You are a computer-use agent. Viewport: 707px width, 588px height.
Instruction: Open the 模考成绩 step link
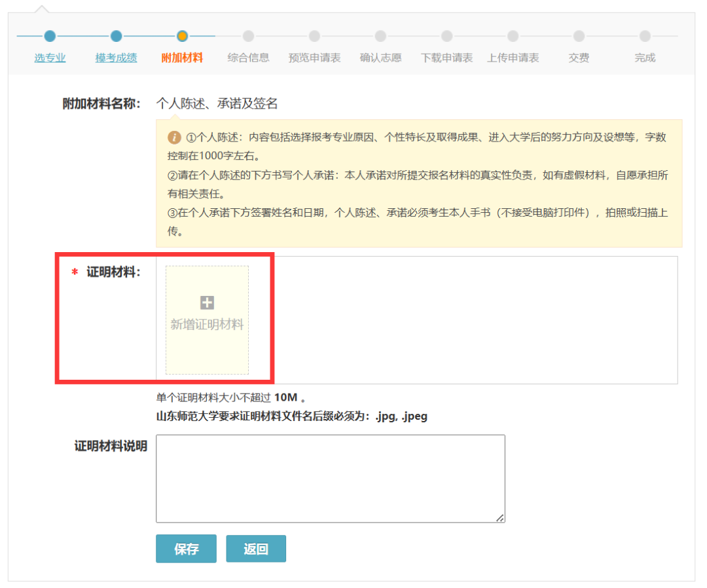click(x=116, y=58)
